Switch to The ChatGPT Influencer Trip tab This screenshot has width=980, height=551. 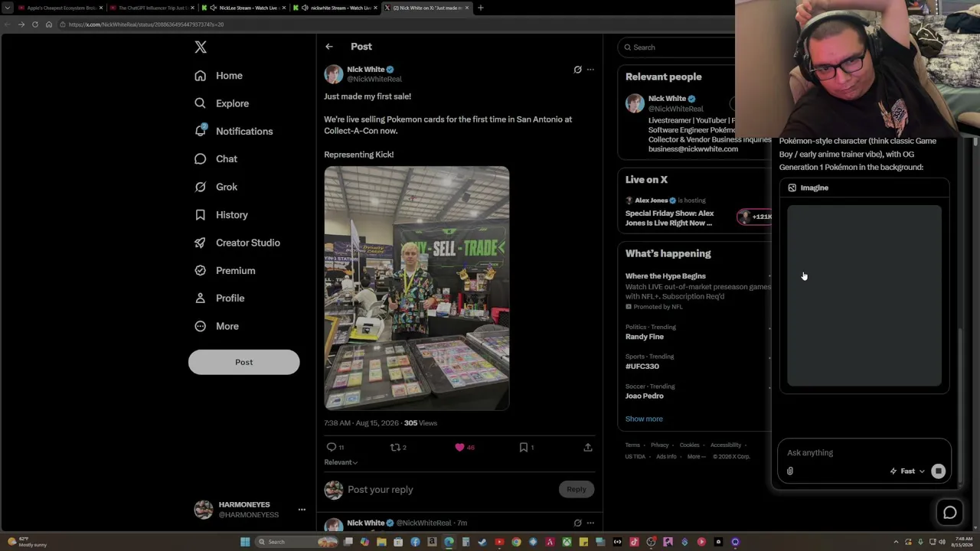(x=153, y=8)
